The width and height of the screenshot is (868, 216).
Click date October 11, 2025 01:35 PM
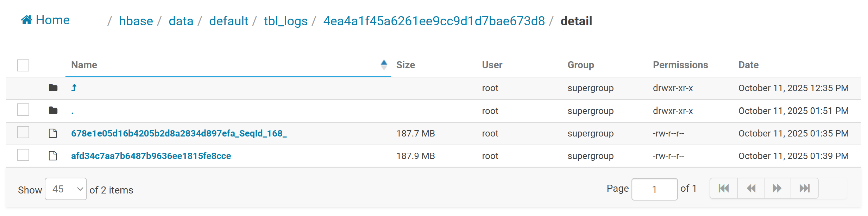click(793, 133)
